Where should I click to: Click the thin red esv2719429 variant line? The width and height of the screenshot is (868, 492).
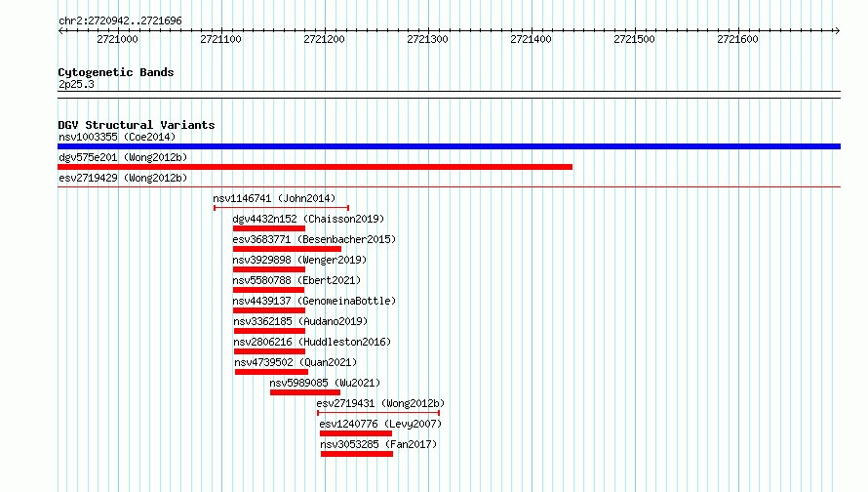[449, 187]
